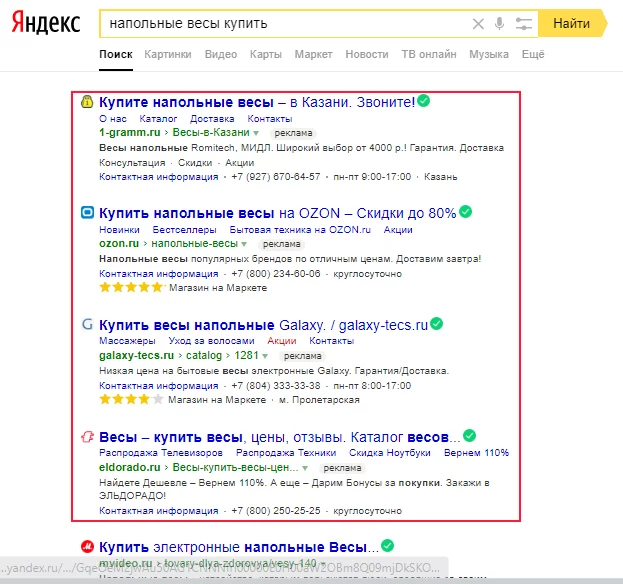
Task: Switch to the Карты tab
Action: click(x=265, y=54)
